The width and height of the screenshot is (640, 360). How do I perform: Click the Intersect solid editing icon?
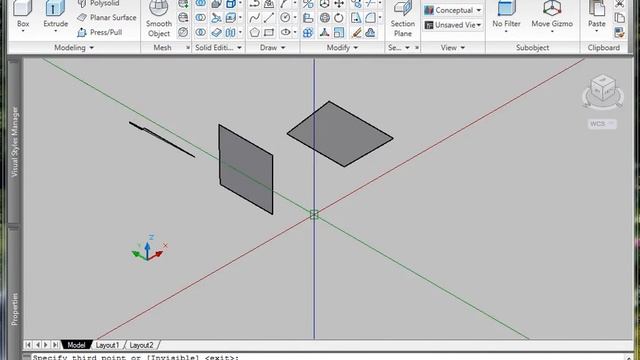tap(200, 32)
